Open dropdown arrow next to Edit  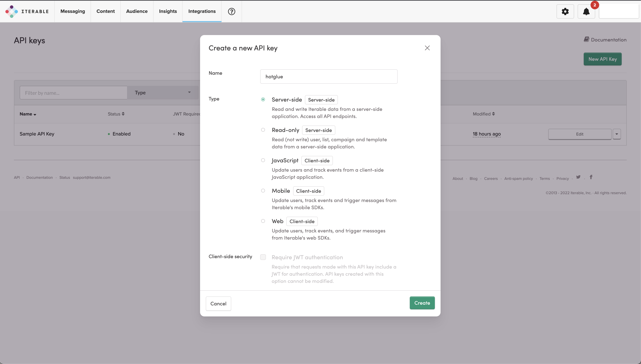616,134
